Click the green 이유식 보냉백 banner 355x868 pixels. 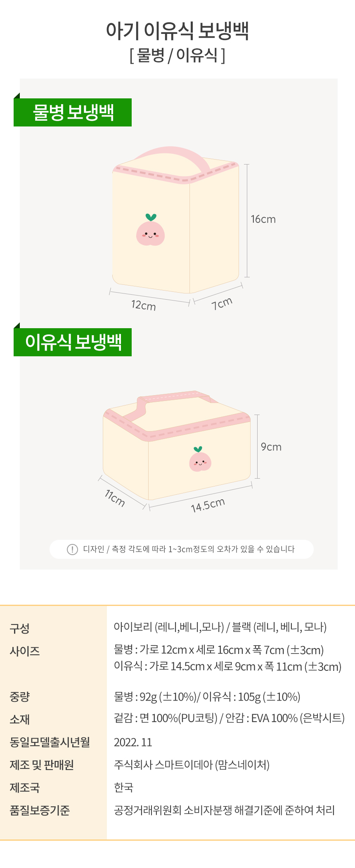[73, 342]
